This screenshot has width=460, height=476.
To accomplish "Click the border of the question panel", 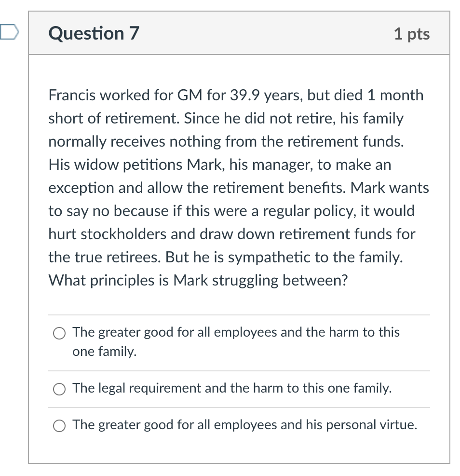I will coord(30,241).
